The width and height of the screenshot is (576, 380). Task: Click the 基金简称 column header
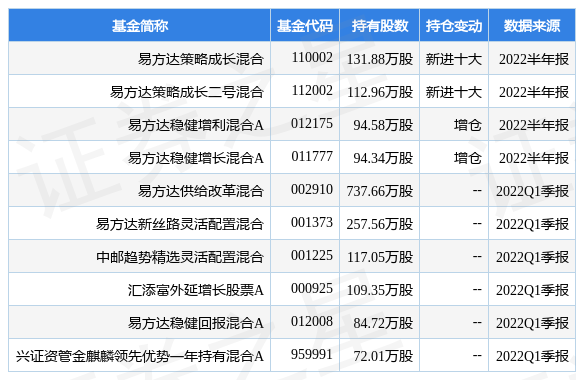tap(140, 26)
